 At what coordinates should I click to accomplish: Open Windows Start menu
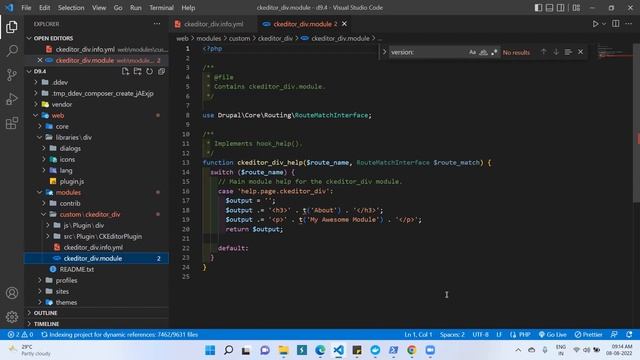pyautogui.click(x=210, y=350)
